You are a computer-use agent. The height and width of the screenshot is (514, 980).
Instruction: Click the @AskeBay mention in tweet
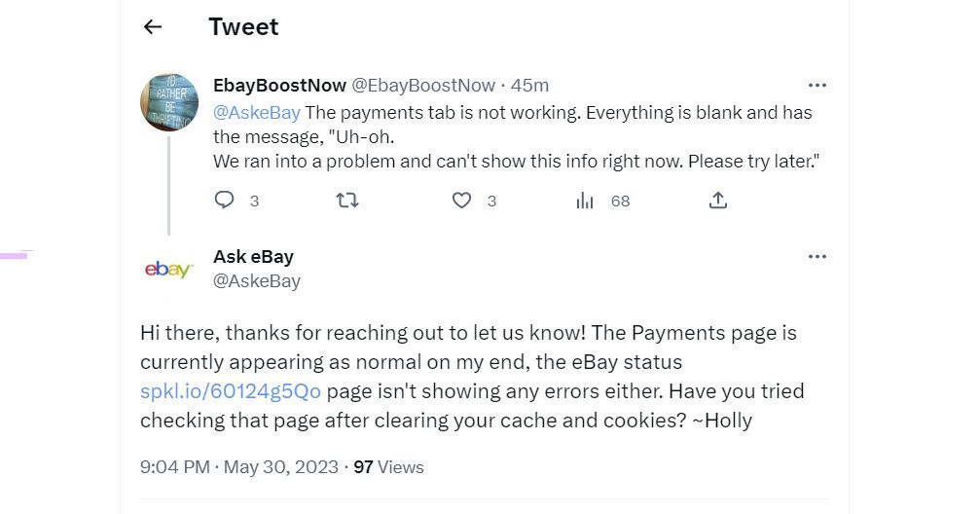[256, 112]
